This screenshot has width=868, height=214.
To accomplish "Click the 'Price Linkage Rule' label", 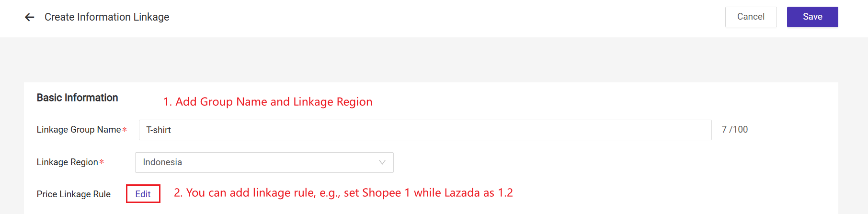I will tap(73, 194).
